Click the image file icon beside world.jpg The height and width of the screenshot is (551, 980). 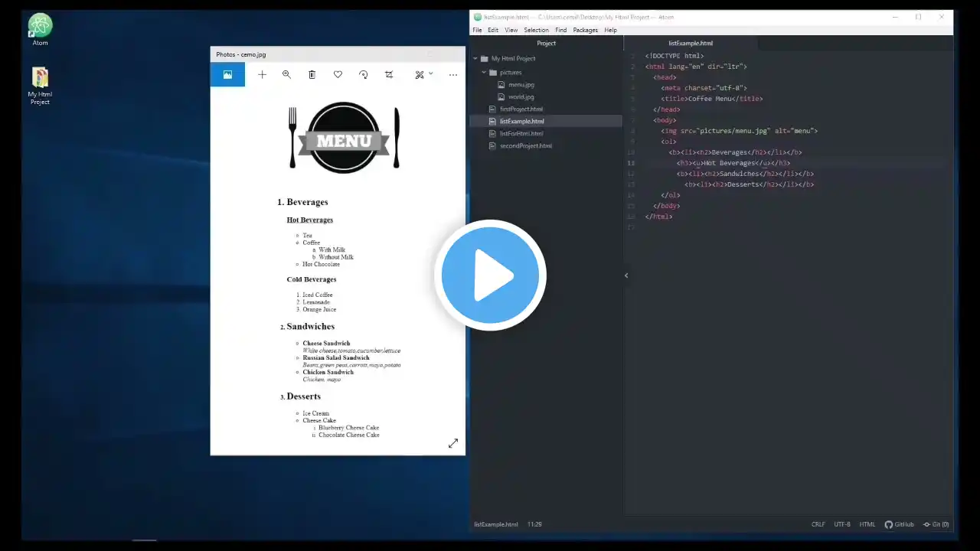pos(501,96)
